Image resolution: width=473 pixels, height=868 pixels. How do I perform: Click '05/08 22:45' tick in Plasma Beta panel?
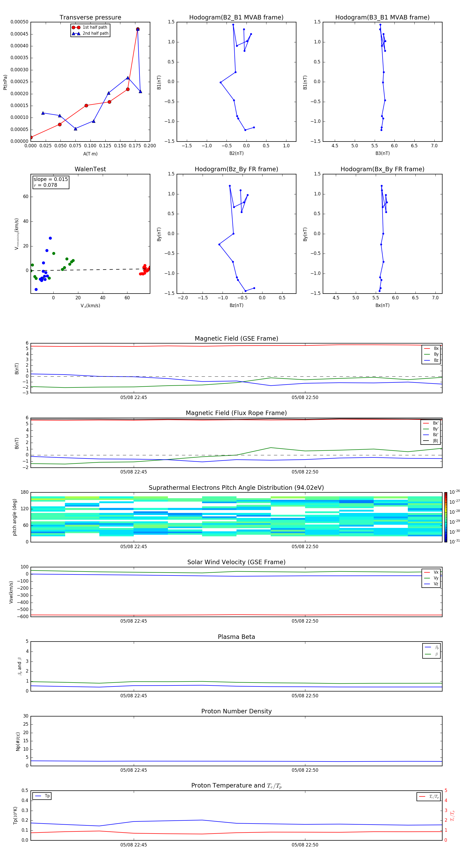(x=134, y=695)
